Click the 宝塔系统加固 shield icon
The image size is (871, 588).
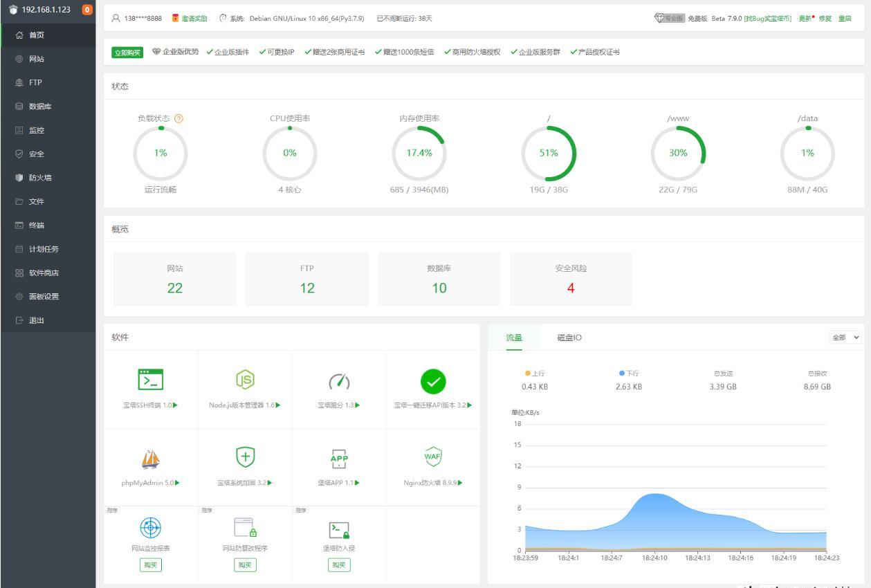tap(245, 458)
